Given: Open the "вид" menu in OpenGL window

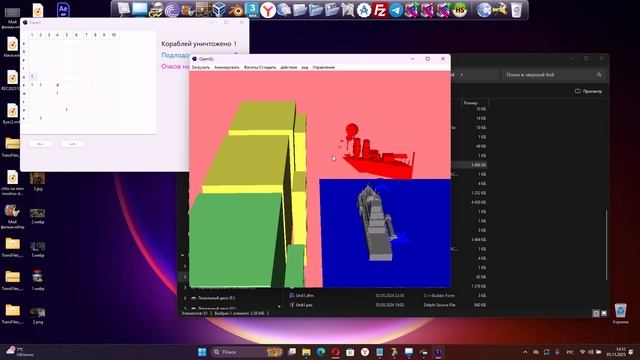Looking at the screenshot, I should point(305,67).
